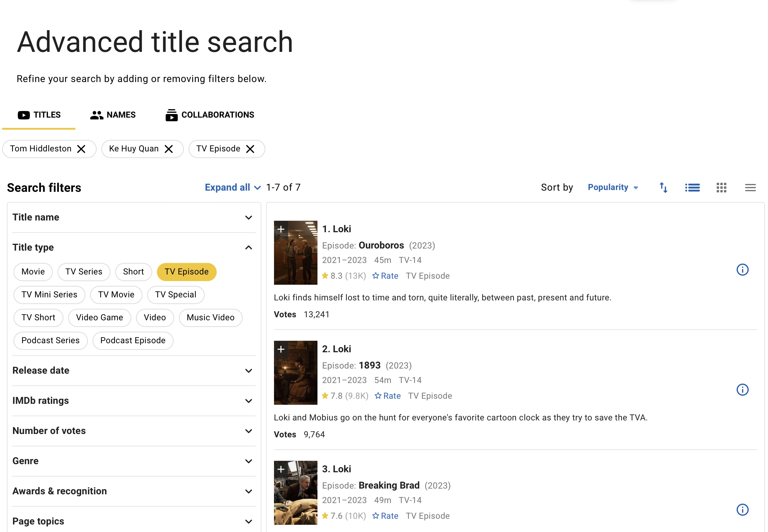Screen dimensions: 768x532
Task: Toggle the Movie title type filter
Action: tap(33, 272)
